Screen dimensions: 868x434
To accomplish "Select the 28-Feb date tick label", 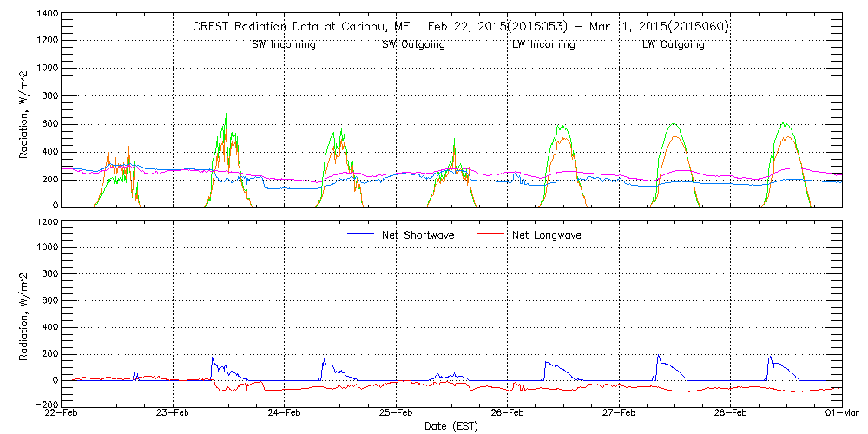I will (731, 414).
